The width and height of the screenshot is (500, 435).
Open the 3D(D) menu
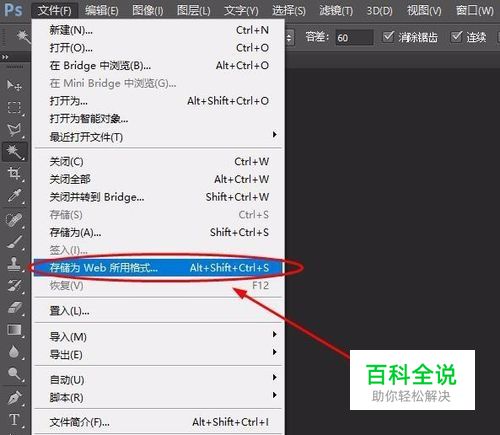click(380, 11)
